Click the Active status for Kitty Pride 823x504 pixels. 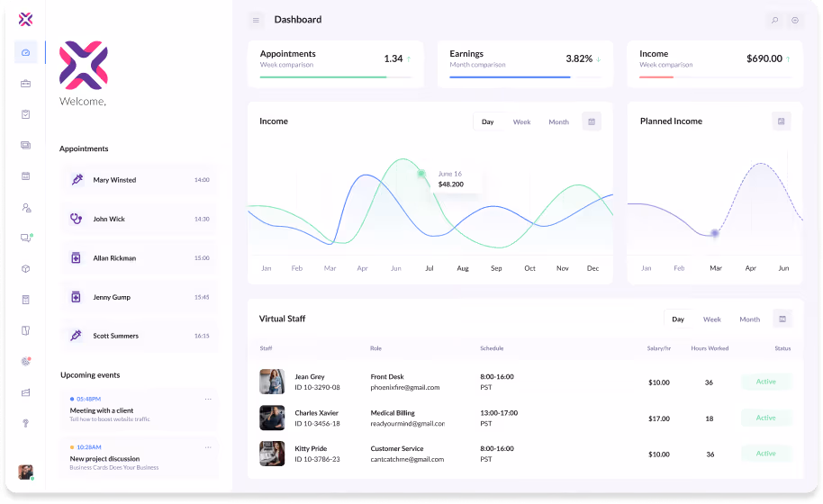tap(765, 454)
